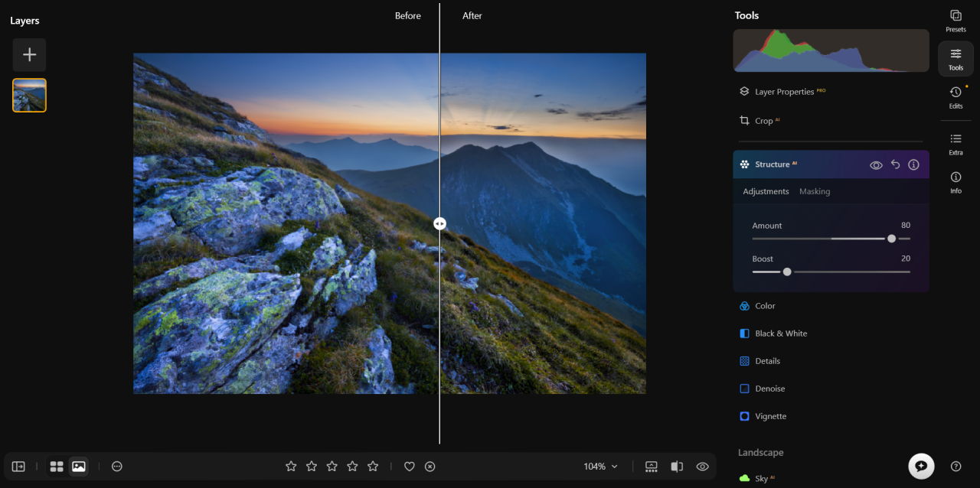The width and height of the screenshot is (980, 488).
Task: Expand the Vignette tool
Action: click(x=831, y=416)
